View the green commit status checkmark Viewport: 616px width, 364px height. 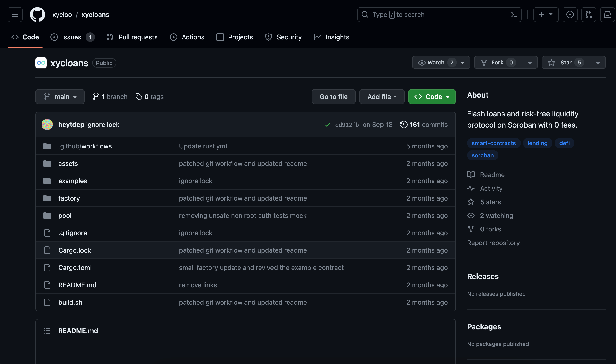point(327,125)
